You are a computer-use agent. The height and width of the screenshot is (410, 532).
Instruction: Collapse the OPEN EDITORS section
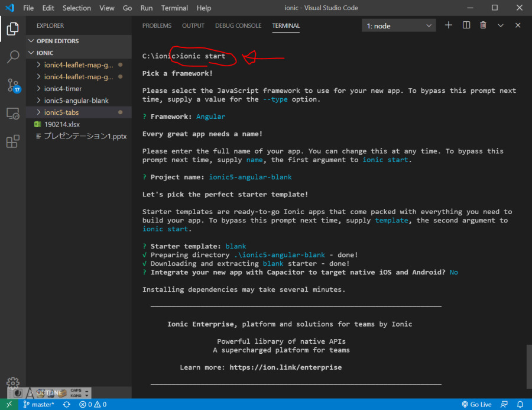(57, 41)
